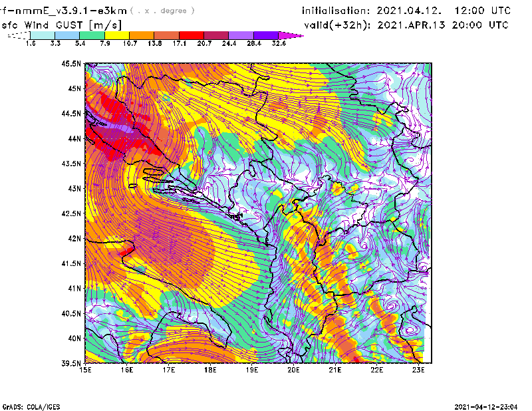Click the longitude label "23E"

tap(418, 370)
